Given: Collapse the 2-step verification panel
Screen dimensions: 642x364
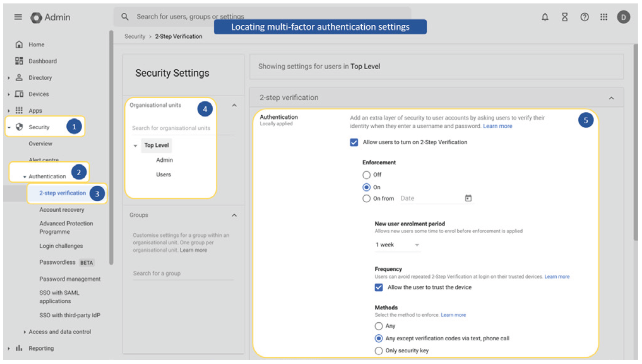Looking at the screenshot, I should click(x=611, y=98).
